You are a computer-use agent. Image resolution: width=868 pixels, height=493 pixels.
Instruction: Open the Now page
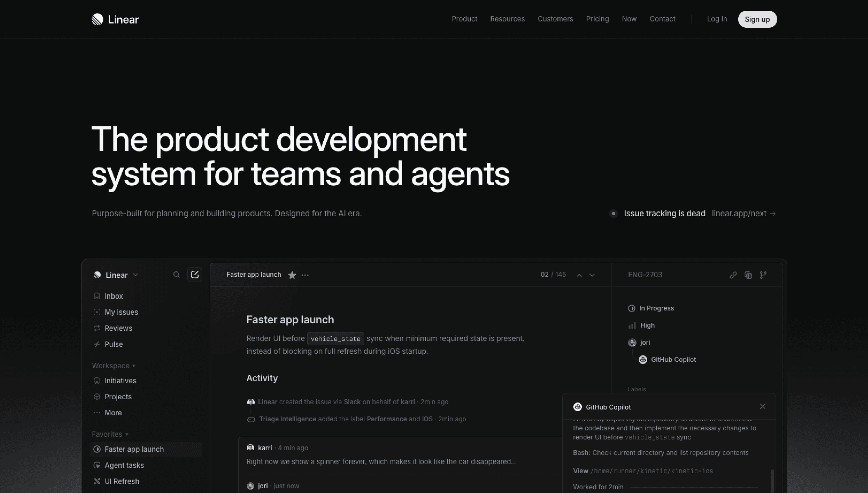[x=629, y=19]
